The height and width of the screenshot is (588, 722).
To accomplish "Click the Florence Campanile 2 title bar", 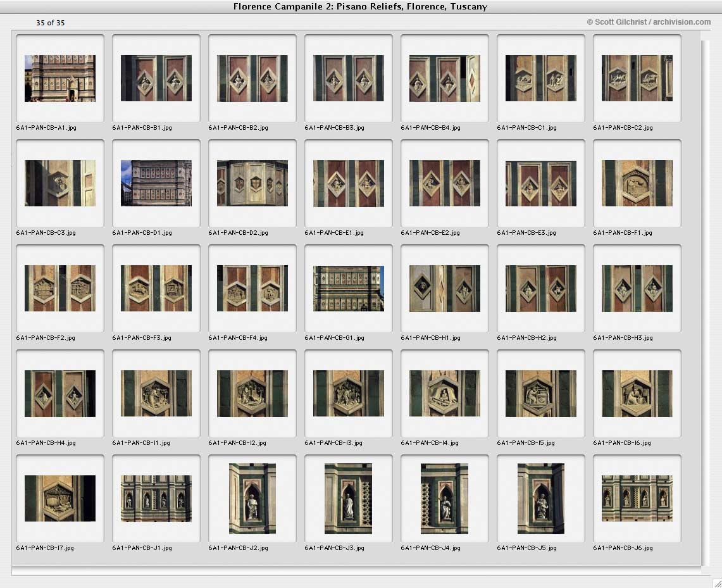I will (x=361, y=6).
